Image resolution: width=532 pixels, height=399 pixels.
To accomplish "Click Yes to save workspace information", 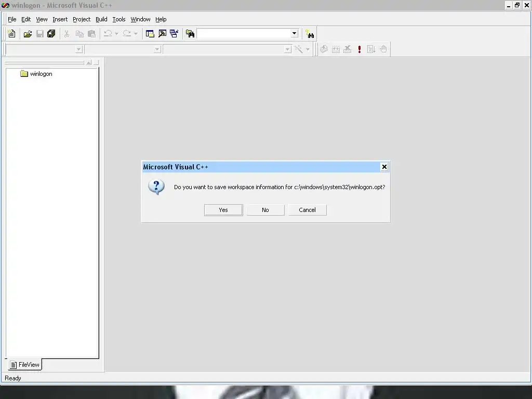I will pyautogui.click(x=223, y=210).
